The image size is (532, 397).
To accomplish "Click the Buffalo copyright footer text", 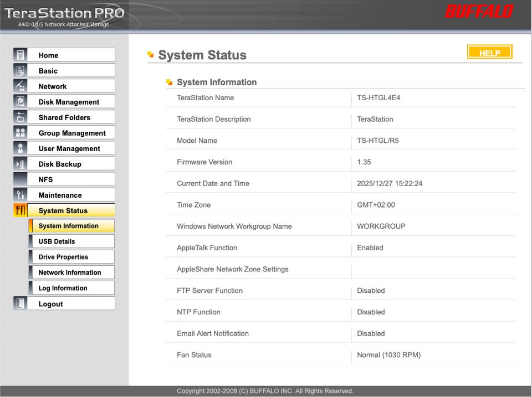I will pyautogui.click(x=265, y=391).
